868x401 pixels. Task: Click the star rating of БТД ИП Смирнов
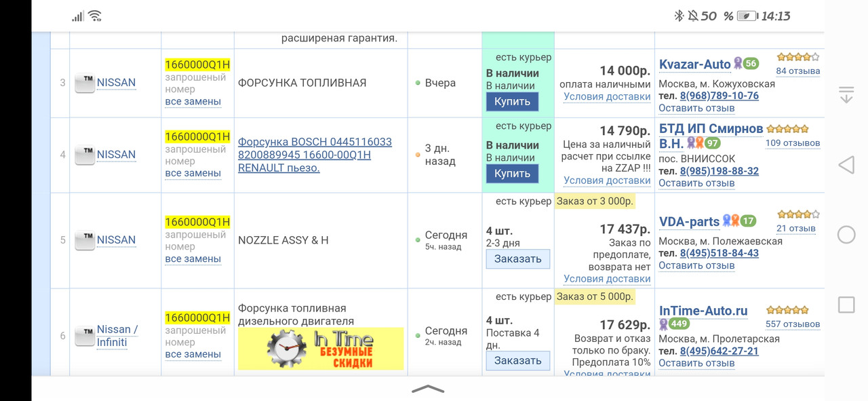(x=788, y=129)
